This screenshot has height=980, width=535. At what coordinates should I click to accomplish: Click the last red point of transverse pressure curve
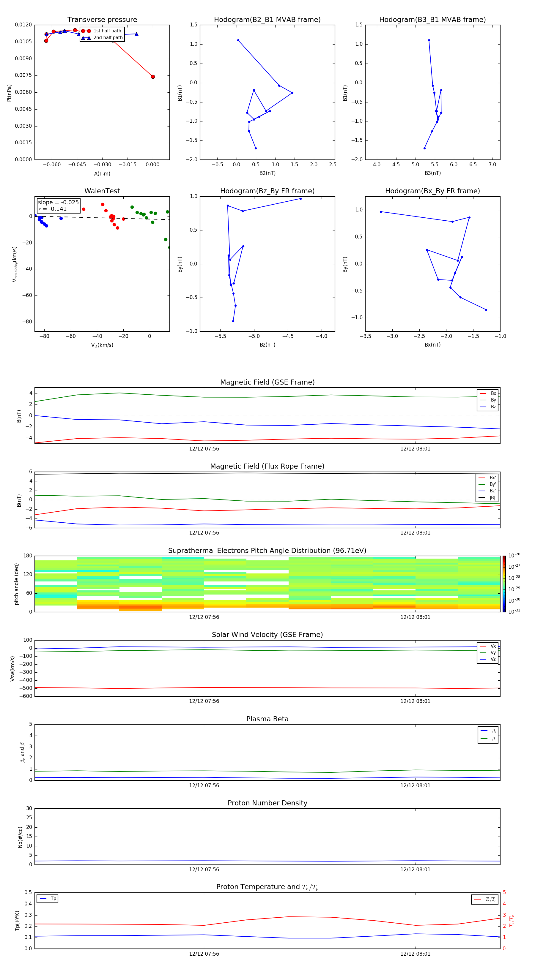coord(153,77)
